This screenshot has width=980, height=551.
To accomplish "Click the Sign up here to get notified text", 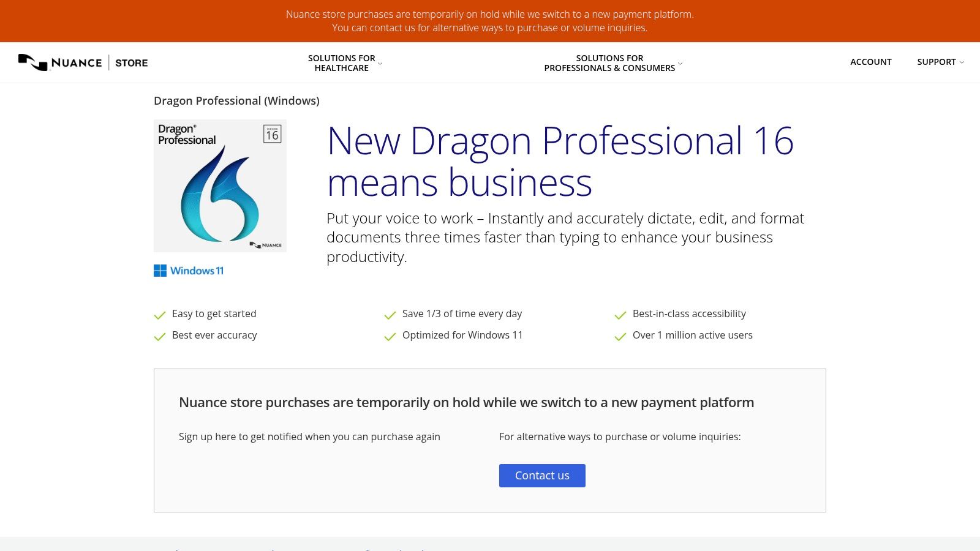I will [309, 437].
